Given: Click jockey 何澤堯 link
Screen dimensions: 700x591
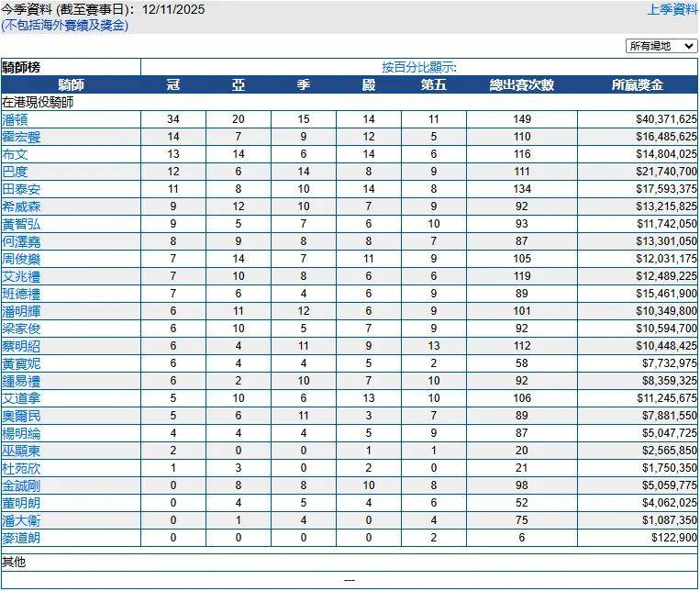Looking at the screenshot, I should [21, 241].
